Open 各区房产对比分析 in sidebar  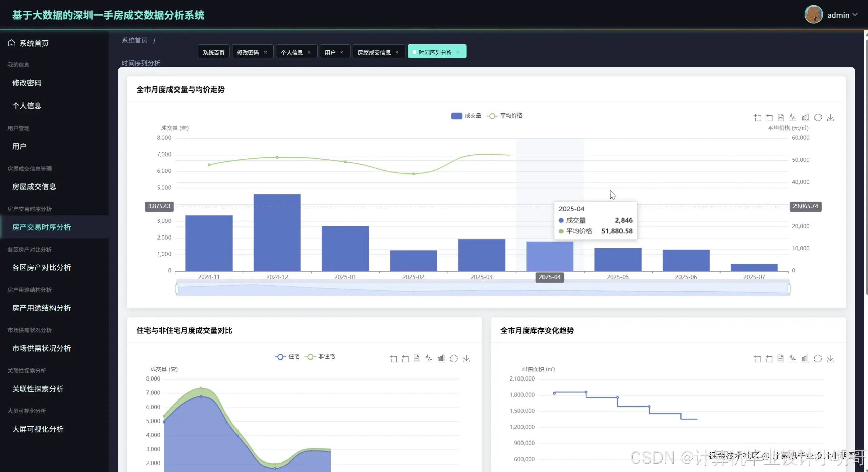[41, 267]
